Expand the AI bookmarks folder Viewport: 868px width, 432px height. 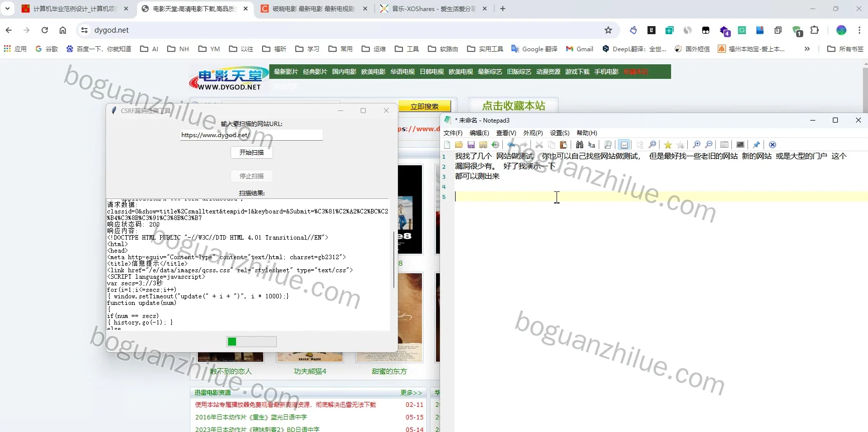pos(149,49)
